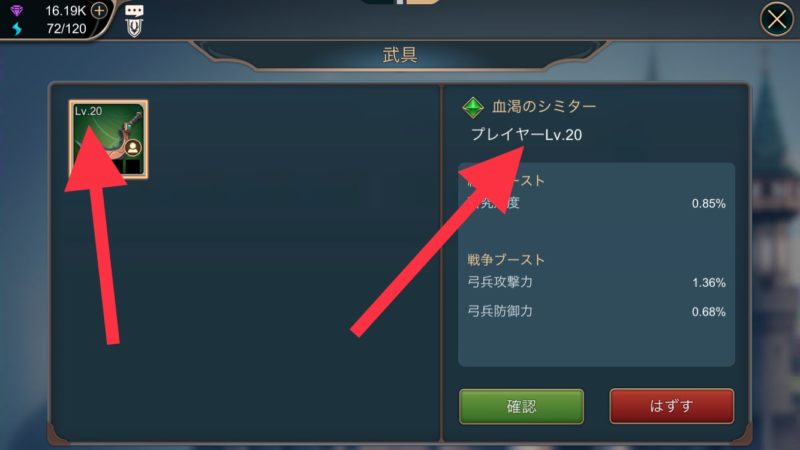
Task: Unequip using the red はずす button
Action: click(672, 407)
